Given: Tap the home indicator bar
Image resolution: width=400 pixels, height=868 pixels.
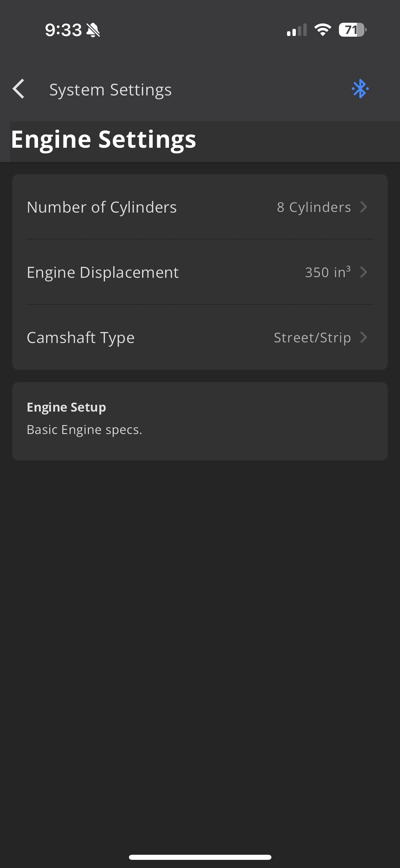Looking at the screenshot, I should [200, 857].
